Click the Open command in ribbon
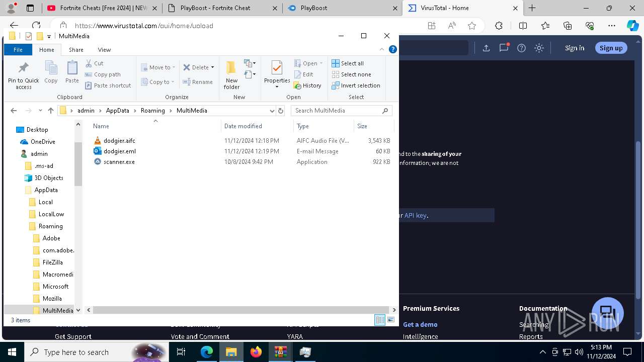The image size is (644, 362). tap(308, 63)
